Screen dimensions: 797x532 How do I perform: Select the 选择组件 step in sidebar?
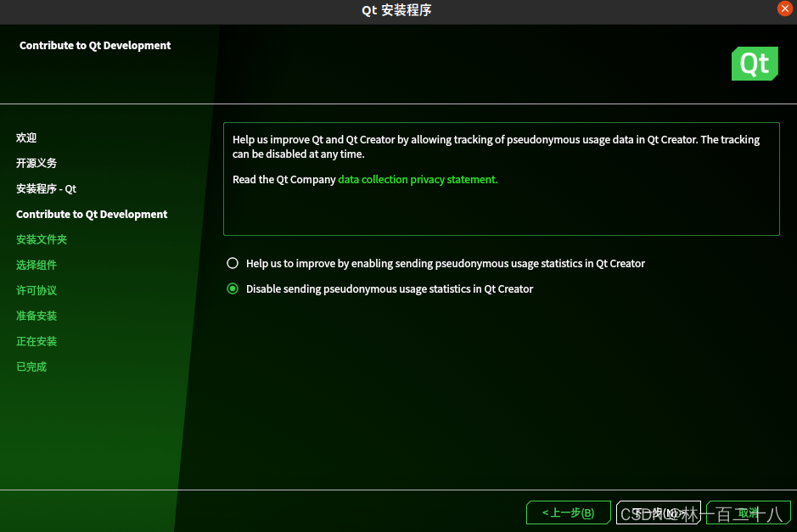click(x=36, y=265)
